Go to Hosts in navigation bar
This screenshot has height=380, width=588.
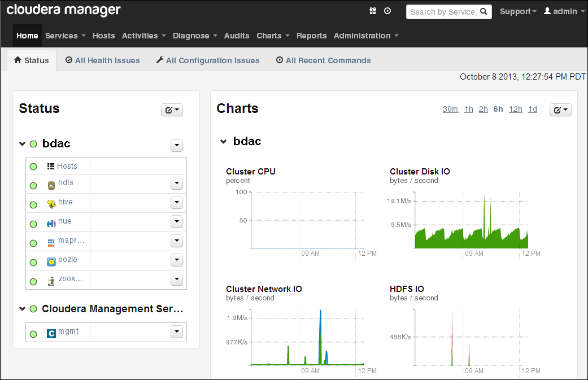coord(103,36)
